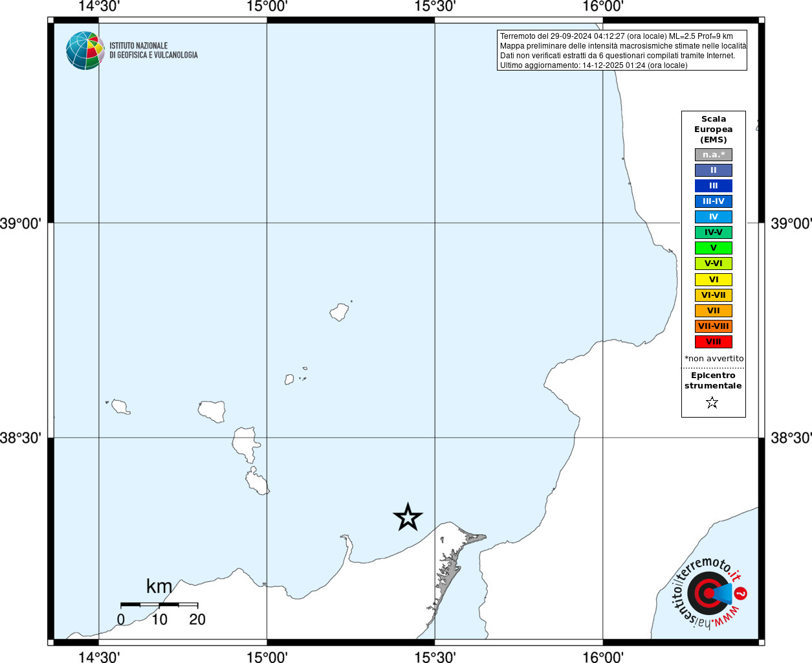The height and width of the screenshot is (663, 812).
Task: Select the green intensity V swatch
Action: [x=714, y=248]
